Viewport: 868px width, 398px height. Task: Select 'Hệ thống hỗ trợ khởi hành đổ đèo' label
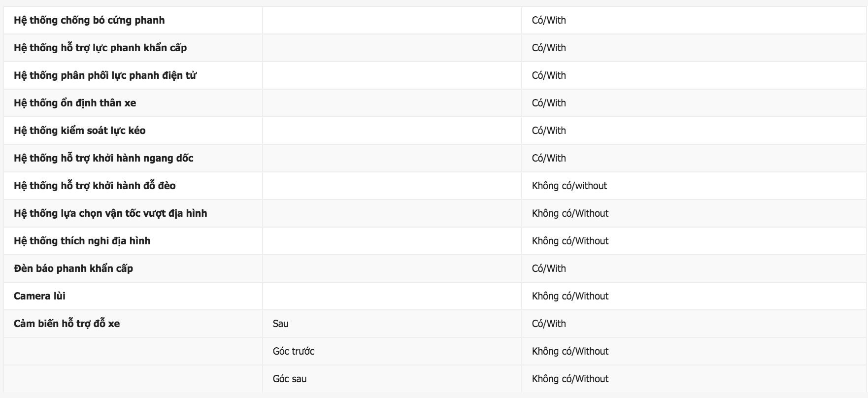click(x=95, y=186)
